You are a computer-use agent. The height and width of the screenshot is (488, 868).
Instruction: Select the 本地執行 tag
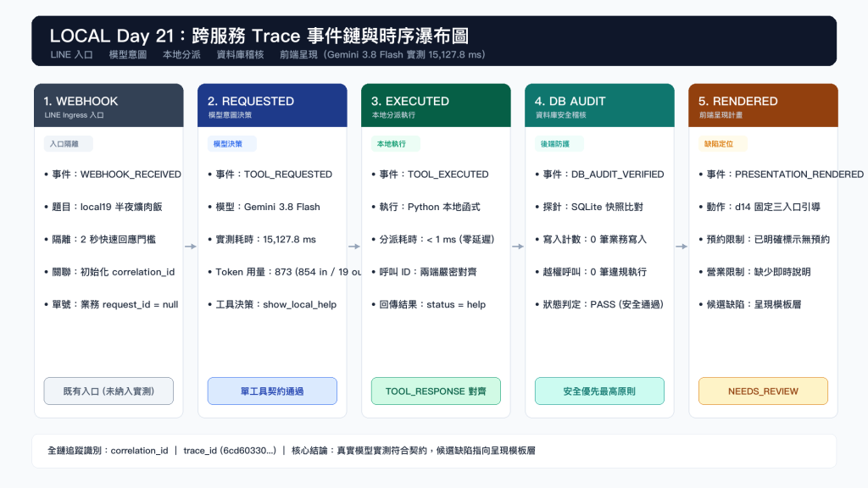pyautogui.click(x=395, y=144)
